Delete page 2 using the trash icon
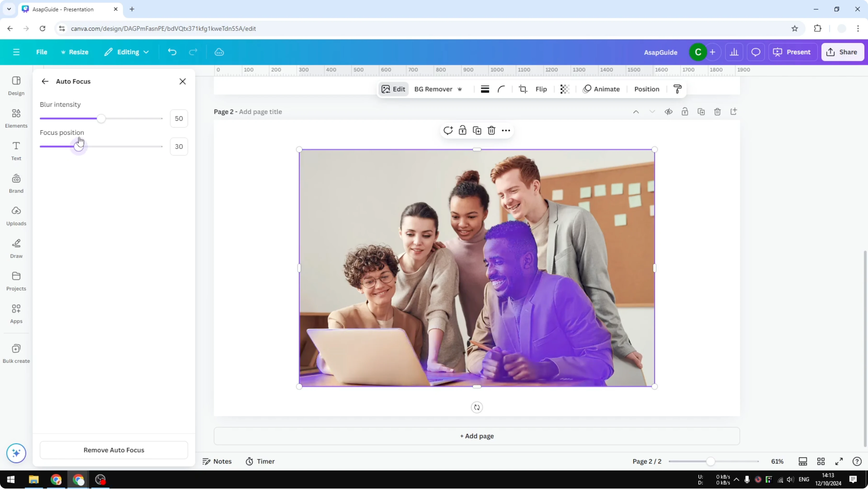The image size is (868, 489). point(717,112)
